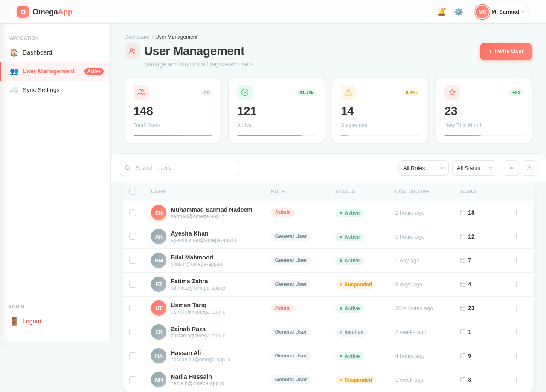This screenshot has height=392, width=546.
Task: Click the settings gear in the header
Action: (x=458, y=12)
